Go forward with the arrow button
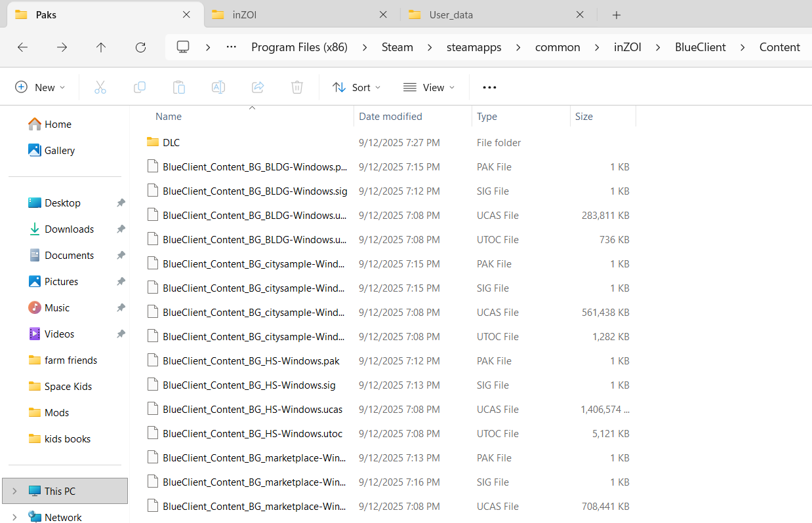The height and width of the screenshot is (523, 812). [62, 47]
